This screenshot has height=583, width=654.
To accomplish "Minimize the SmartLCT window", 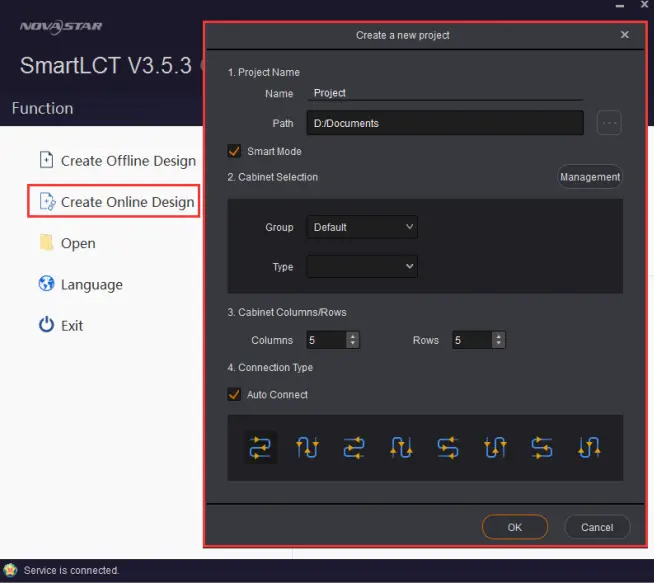I will (x=620, y=5).
